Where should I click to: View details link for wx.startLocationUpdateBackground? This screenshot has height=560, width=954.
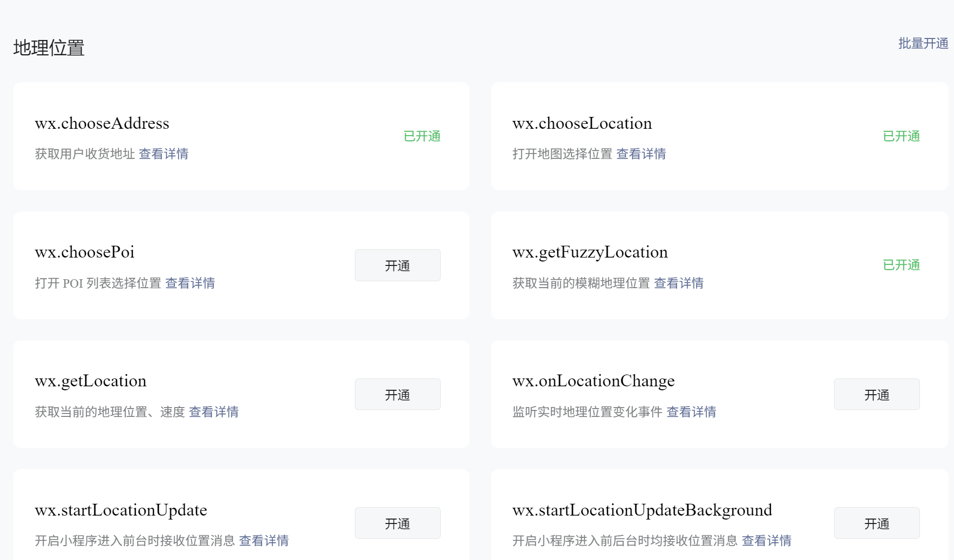[x=766, y=541]
